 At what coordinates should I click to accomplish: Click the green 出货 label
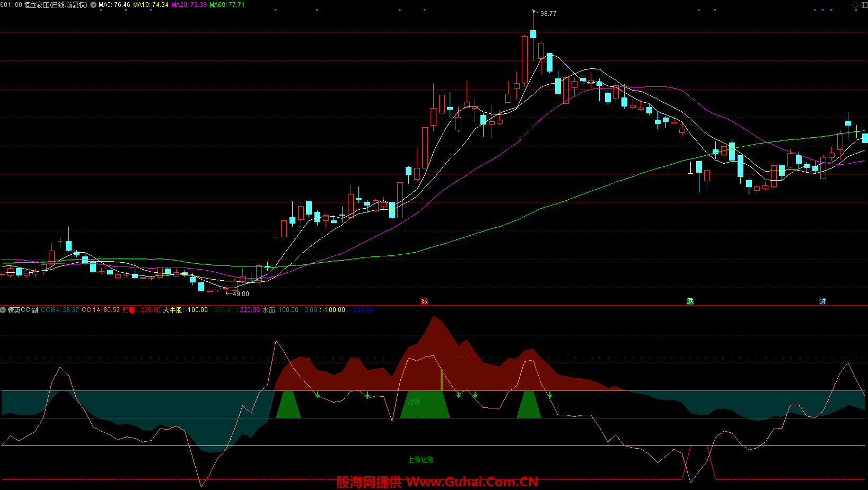coord(415,402)
